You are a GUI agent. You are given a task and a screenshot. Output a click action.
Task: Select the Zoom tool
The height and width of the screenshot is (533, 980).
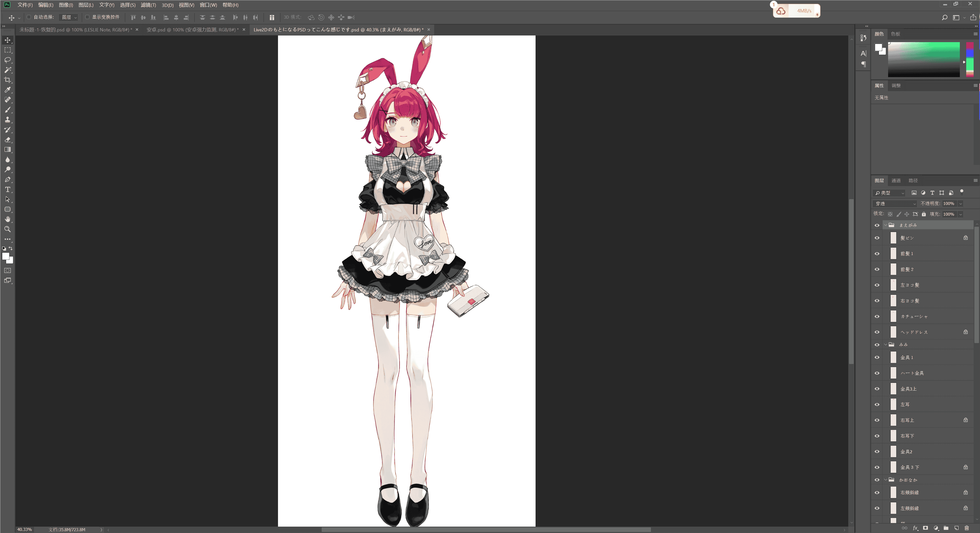click(x=8, y=229)
